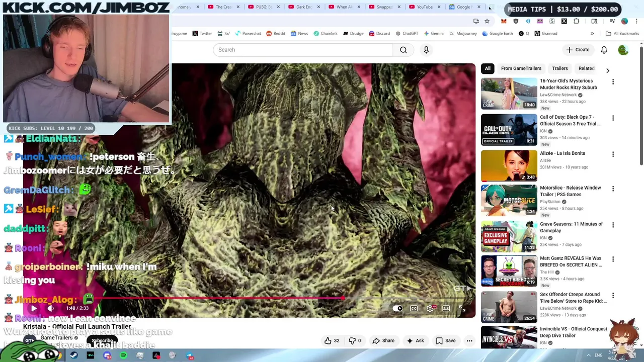Select the Related filter chip
Screen dimensions: 644x362
click(x=586, y=68)
